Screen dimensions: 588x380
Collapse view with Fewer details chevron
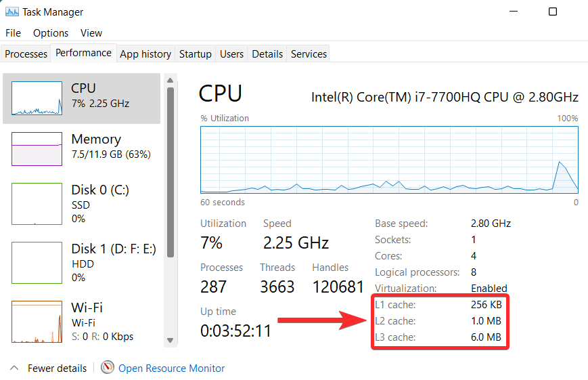tap(14, 368)
